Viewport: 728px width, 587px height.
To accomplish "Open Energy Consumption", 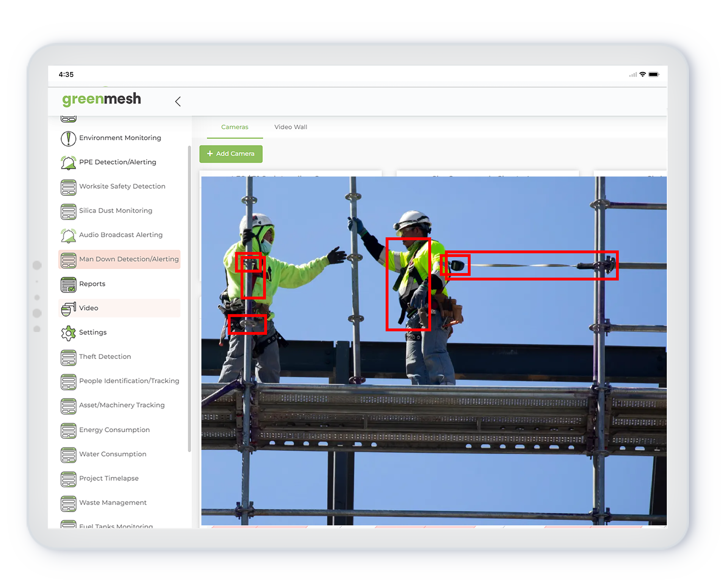I will pos(114,430).
